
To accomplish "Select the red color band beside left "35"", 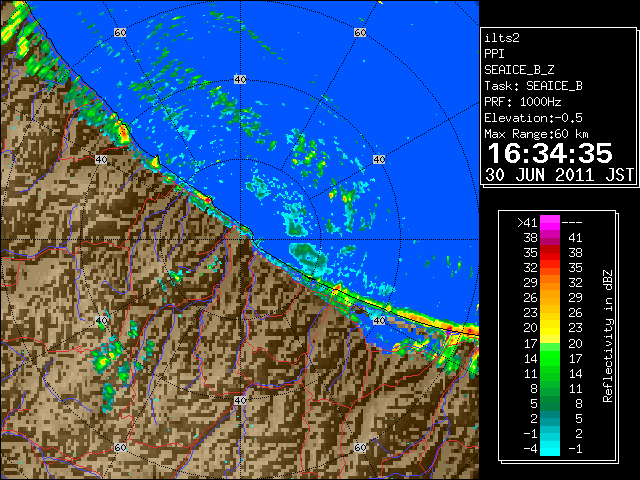I will point(550,253).
